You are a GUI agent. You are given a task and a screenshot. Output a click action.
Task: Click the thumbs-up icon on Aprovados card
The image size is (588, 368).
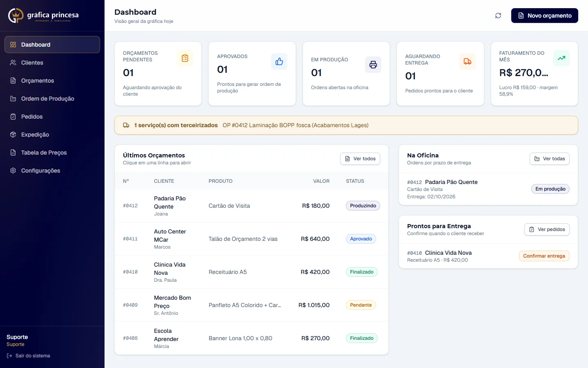pos(279,61)
